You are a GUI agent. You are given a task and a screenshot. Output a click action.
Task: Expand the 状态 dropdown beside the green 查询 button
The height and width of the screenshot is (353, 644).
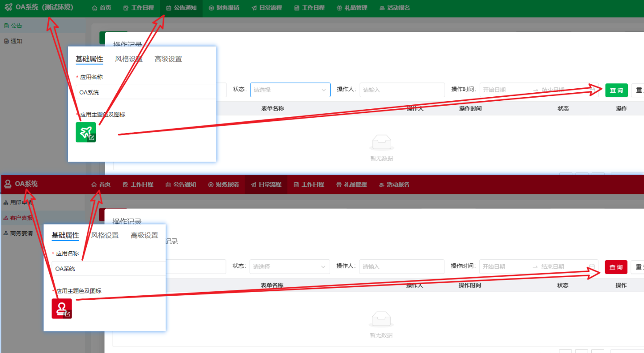[290, 90]
